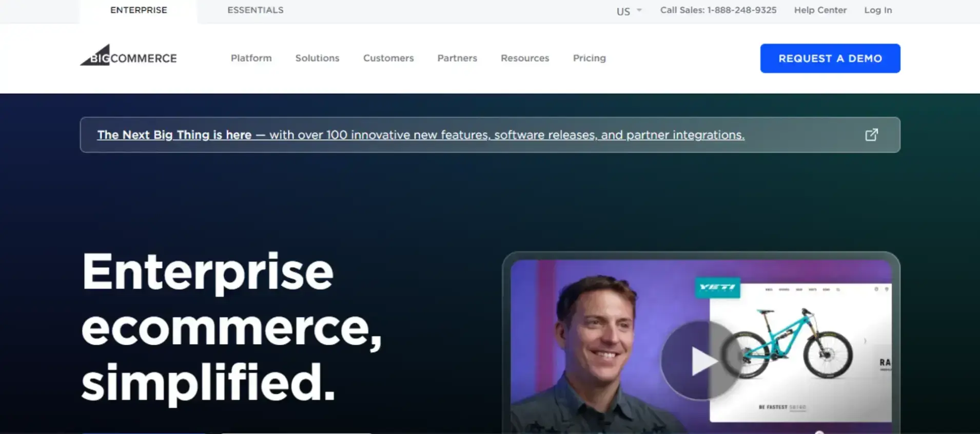Click the Yeti logo in video preview
Viewport: 980px width, 434px height.
pos(717,287)
